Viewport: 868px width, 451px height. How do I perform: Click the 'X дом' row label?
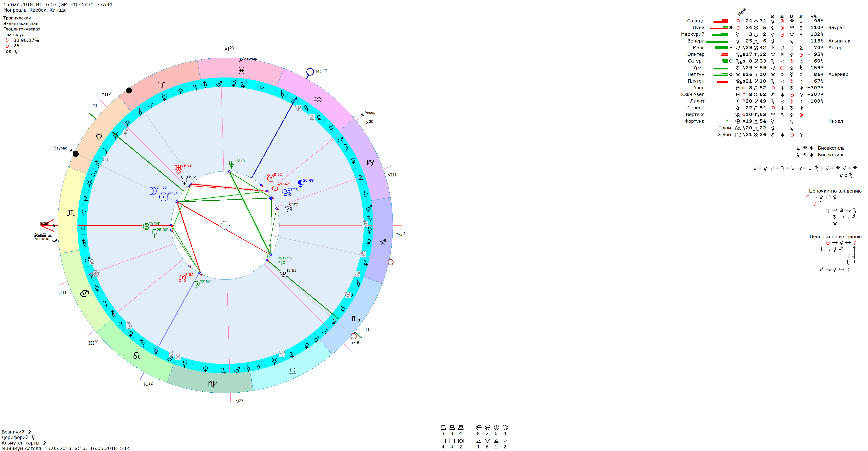coord(724,135)
